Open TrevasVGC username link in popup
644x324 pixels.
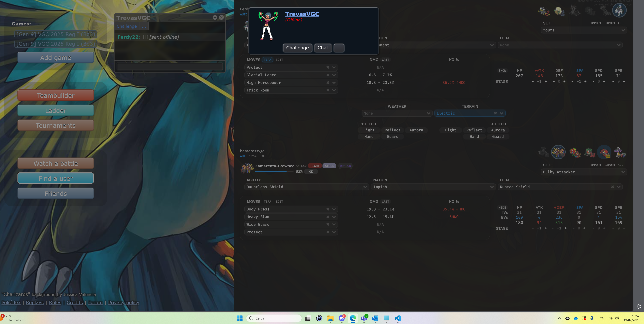click(302, 14)
